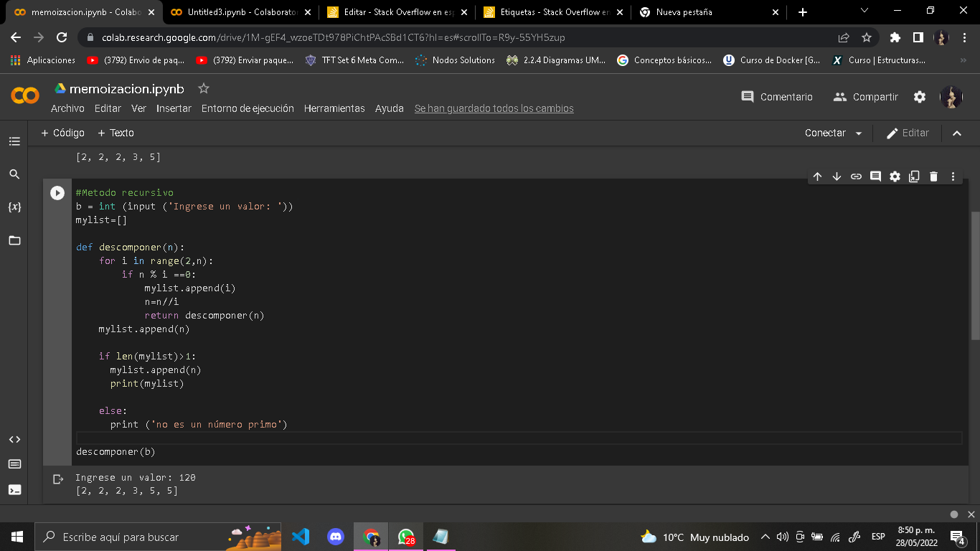980x551 pixels.
Task: Click the Conectar button
Action: pos(825,133)
